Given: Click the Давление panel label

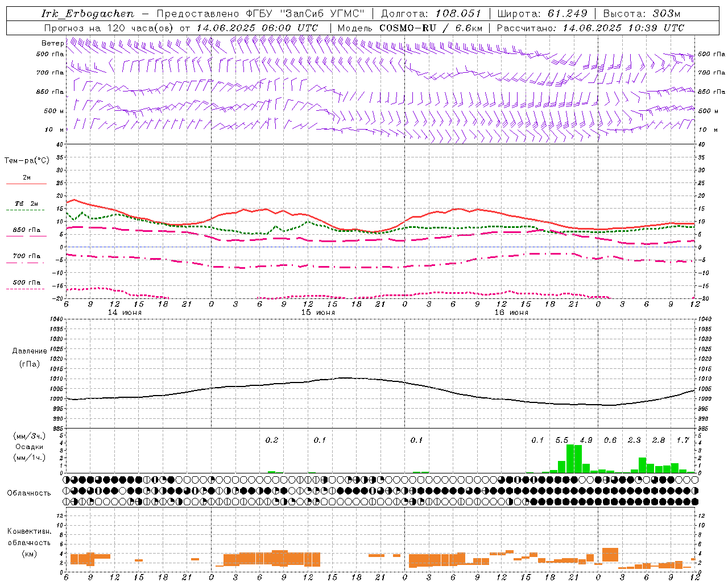Looking at the screenshot, I should click(30, 351).
